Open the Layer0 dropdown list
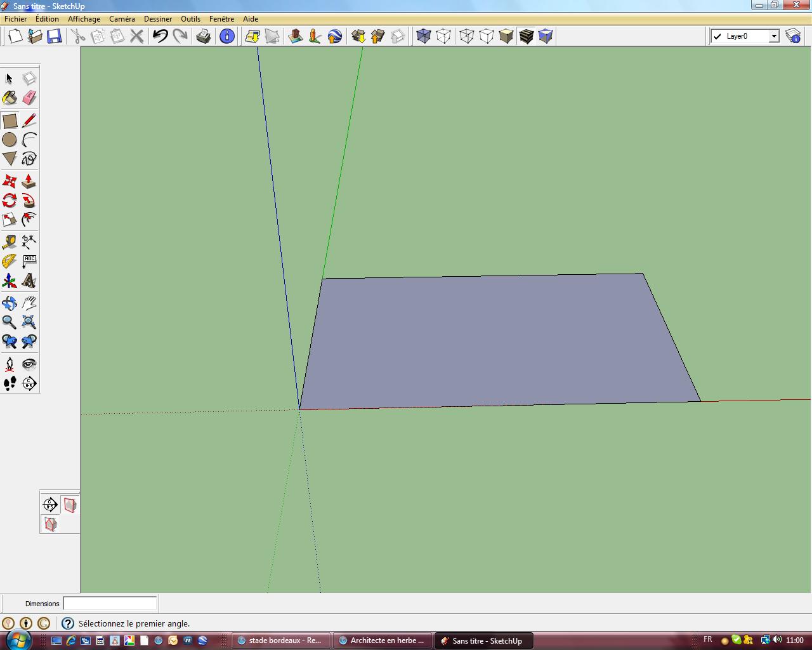Viewport: 812px width, 650px height. (774, 36)
